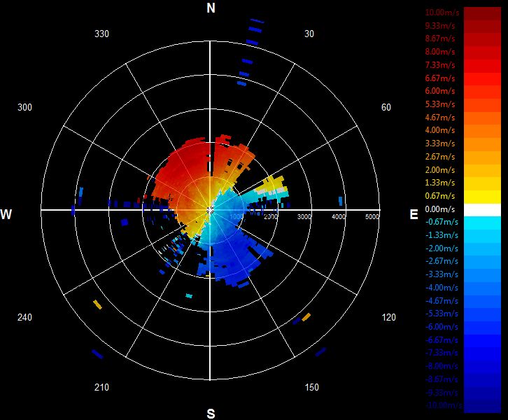
Task: Select the 120 degree azimuth label
Action: point(388,317)
